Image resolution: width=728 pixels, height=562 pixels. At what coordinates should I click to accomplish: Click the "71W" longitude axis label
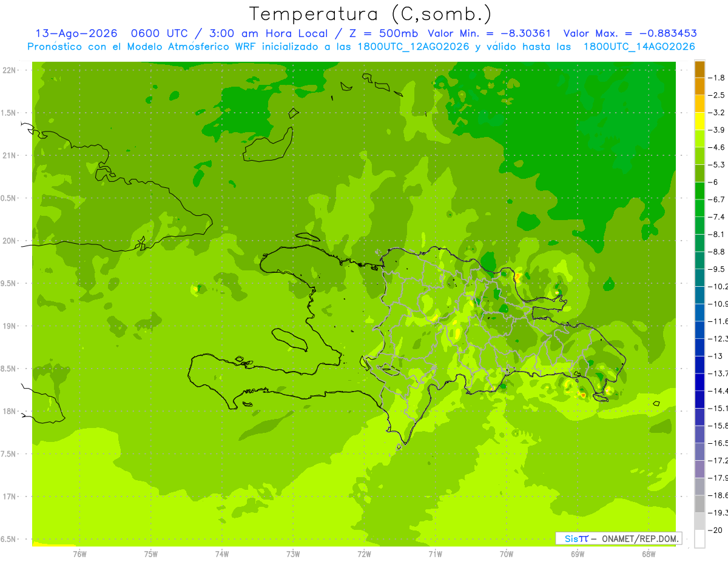[x=435, y=554]
